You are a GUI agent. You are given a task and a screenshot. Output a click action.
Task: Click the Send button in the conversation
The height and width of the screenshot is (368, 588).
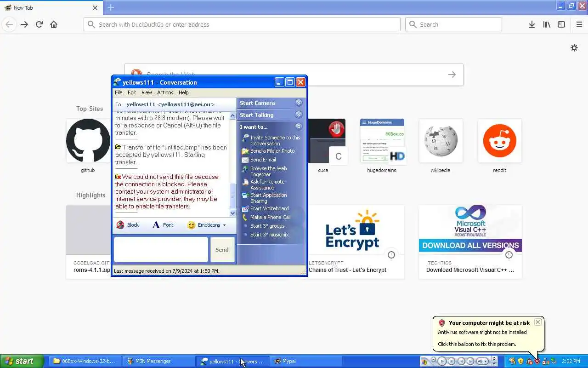click(222, 249)
